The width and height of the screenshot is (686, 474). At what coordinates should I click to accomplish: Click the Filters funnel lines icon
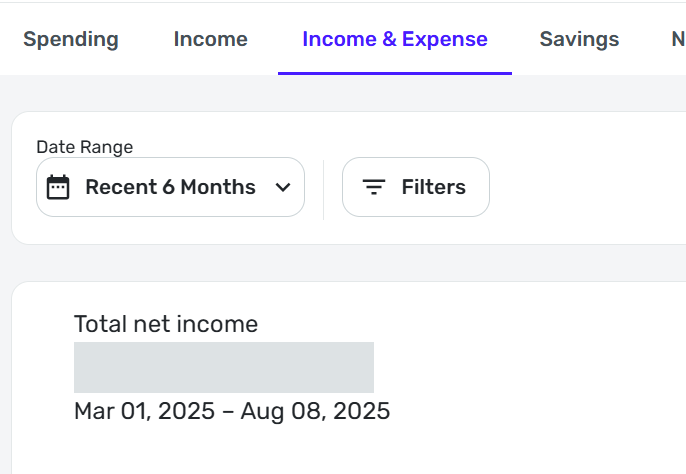[x=374, y=187]
